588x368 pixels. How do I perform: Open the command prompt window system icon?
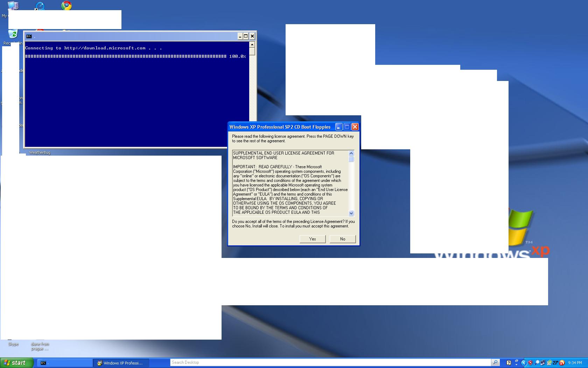coord(29,36)
